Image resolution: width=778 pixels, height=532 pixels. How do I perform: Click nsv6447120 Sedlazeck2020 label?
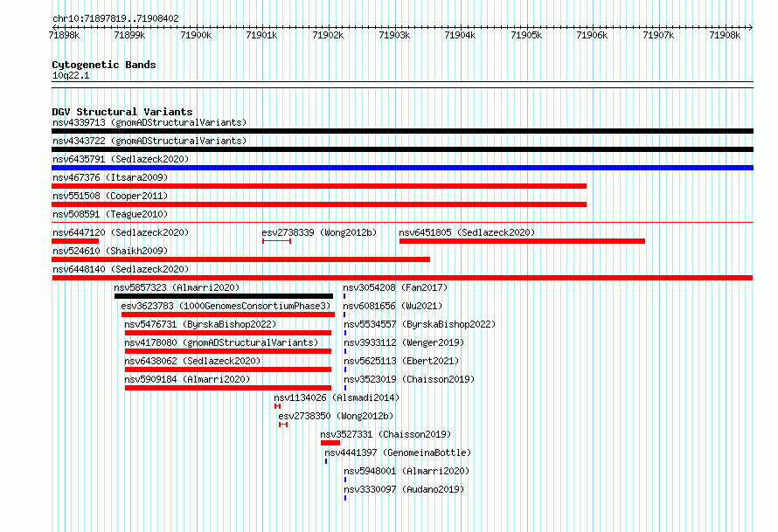(121, 232)
